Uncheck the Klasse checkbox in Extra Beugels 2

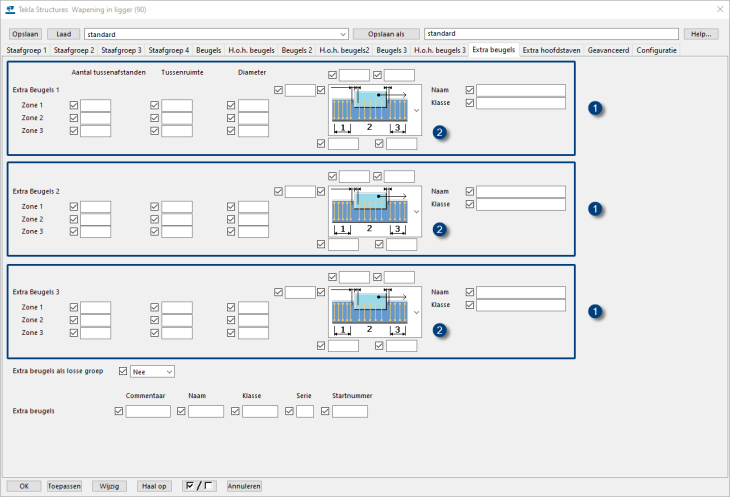click(x=470, y=204)
